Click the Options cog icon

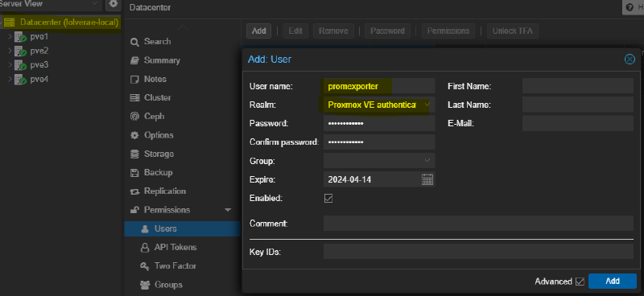point(134,135)
